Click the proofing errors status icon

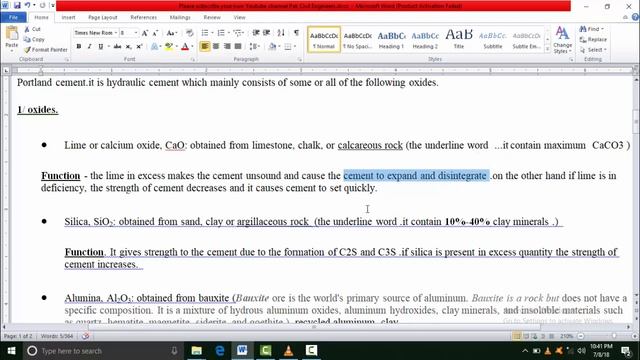[x=85, y=336]
